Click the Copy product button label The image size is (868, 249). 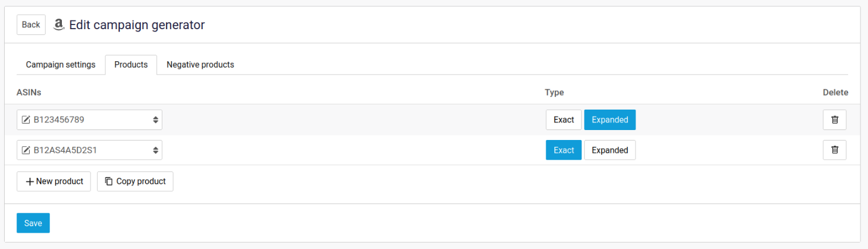point(141,181)
